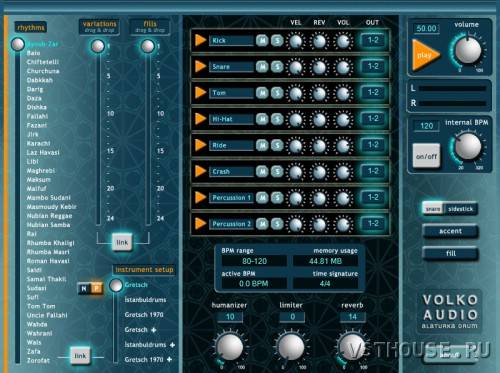
Task: Mute the Tom channel with the M button
Action: (x=262, y=93)
